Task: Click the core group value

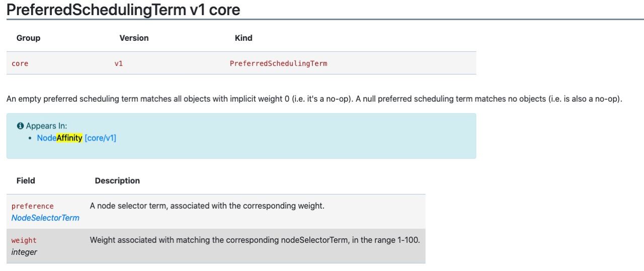Action: point(20,63)
